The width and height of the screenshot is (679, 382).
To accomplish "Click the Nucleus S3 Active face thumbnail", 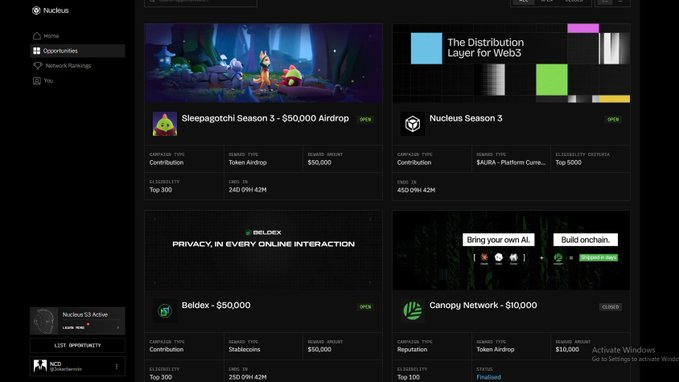I will pyautogui.click(x=44, y=321).
